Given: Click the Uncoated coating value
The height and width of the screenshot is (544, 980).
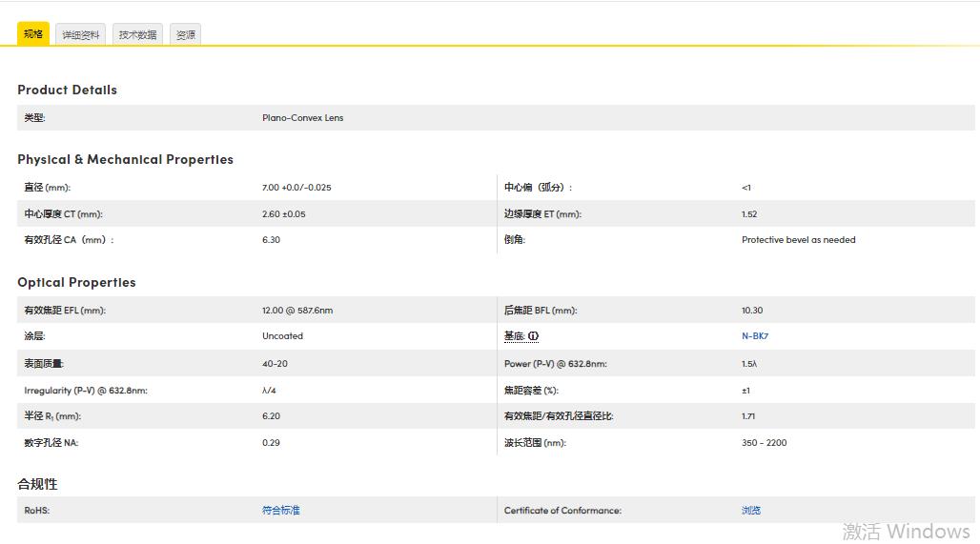Looking at the screenshot, I should click(282, 336).
